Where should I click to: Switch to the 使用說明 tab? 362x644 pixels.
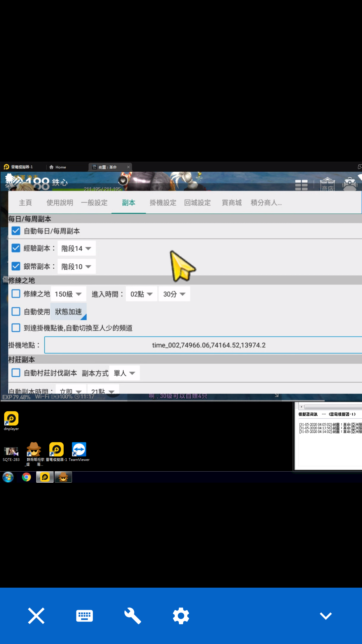pyautogui.click(x=60, y=203)
